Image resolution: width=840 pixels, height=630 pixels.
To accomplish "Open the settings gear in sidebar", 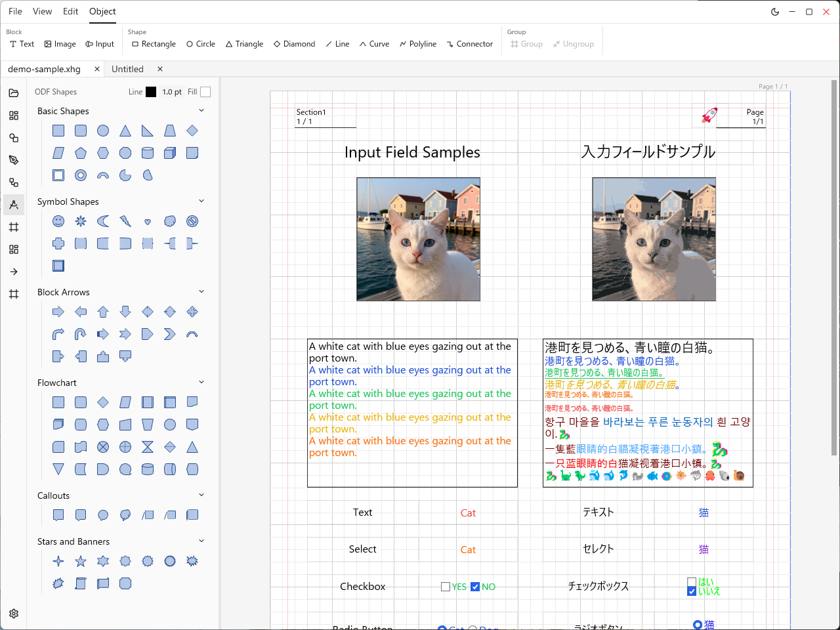I will tap(14, 614).
